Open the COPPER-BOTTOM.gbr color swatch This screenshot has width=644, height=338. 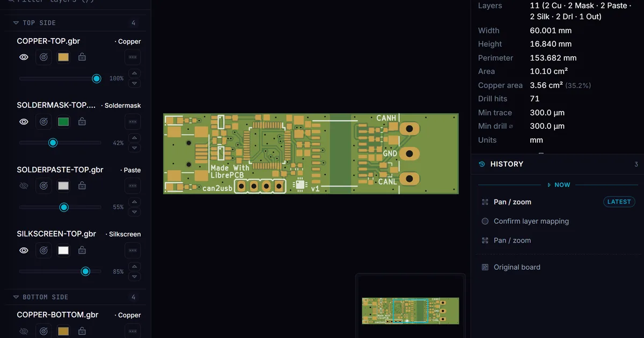[x=63, y=331]
